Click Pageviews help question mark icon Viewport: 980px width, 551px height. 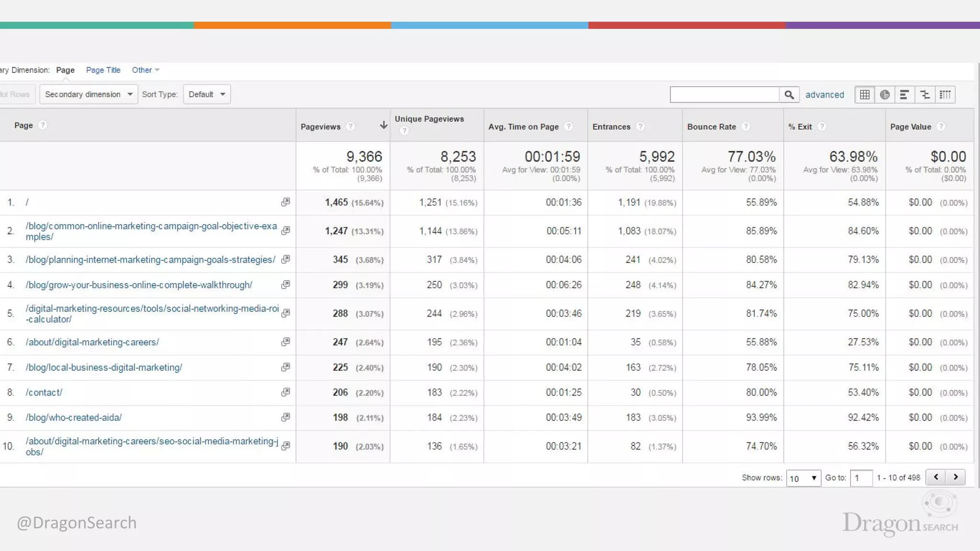(350, 126)
